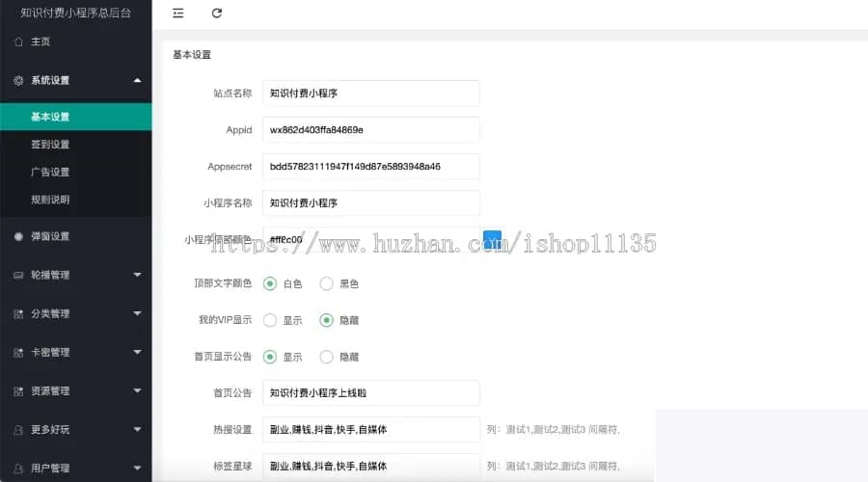The height and width of the screenshot is (482, 868).
Task: Click the Appsecret input field
Action: 371,167
